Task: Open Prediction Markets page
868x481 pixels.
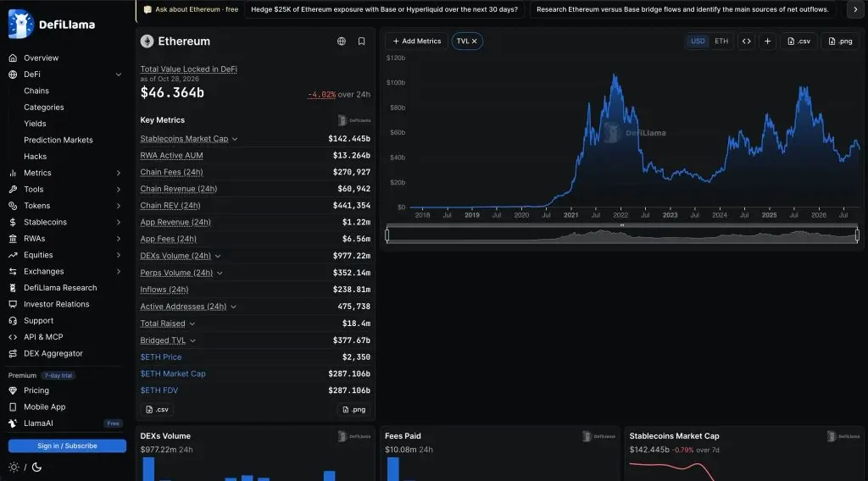Action: coord(58,141)
